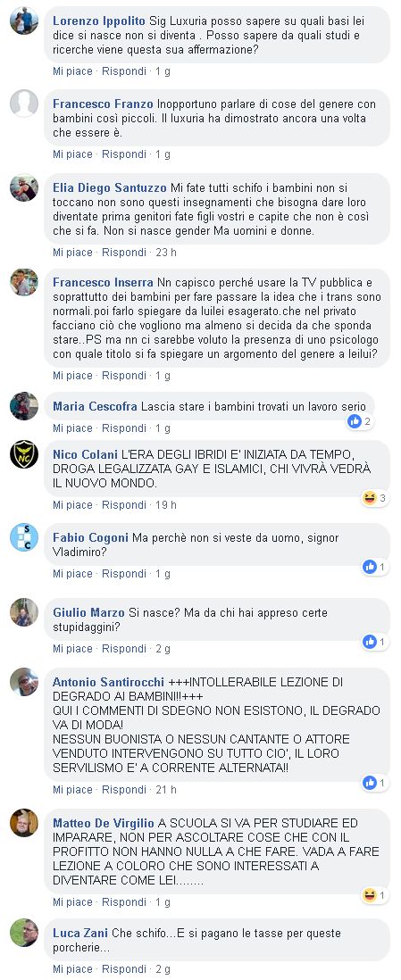Screen dimensions: 401x980
Task: Click Mi piace under Francesco Franzo's comment
Action: pos(72,154)
